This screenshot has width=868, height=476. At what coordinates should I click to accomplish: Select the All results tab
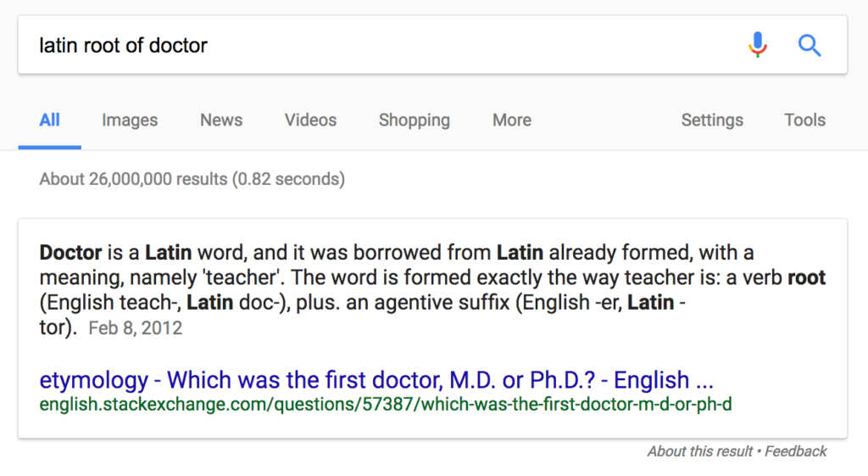50,120
